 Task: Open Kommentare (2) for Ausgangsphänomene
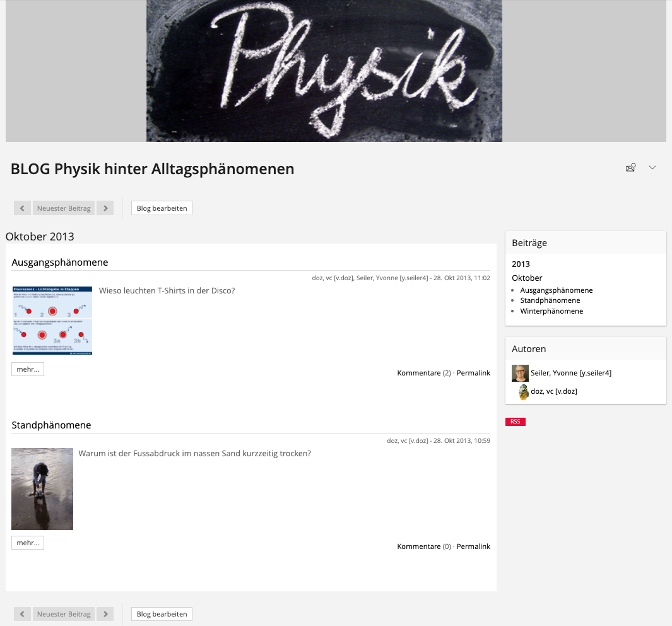click(419, 373)
